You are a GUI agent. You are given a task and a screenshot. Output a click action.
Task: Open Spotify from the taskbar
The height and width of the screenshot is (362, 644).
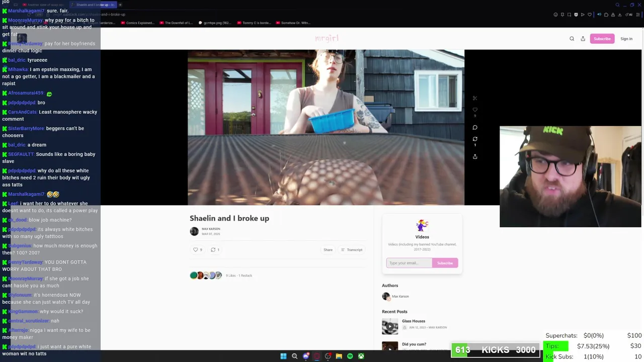(350, 356)
